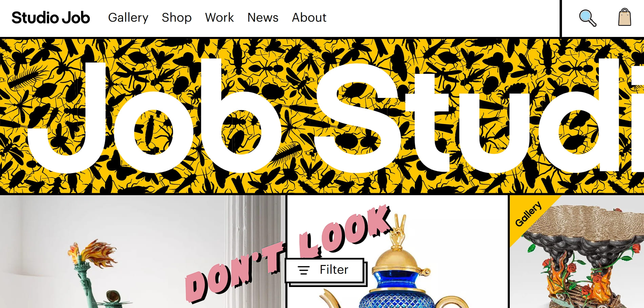Image resolution: width=644 pixels, height=308 pixels.
Task: Open the Statue of Liberty torch image
Action: tap(142, 251)
